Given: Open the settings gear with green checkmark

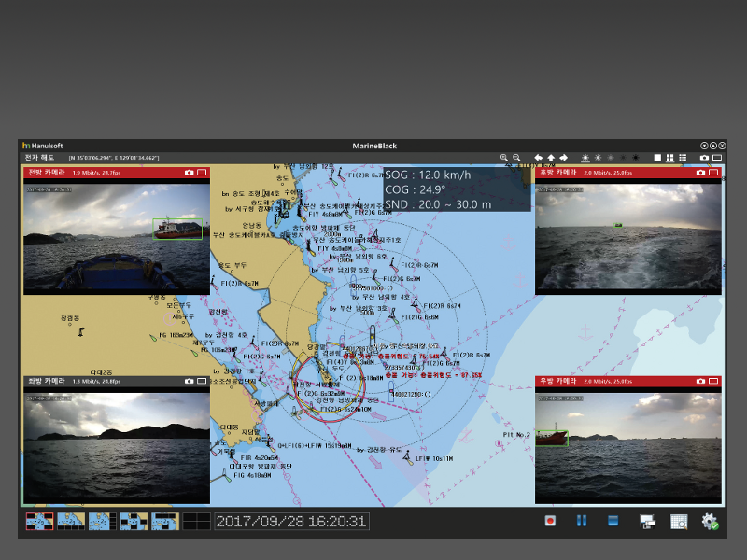Looking at the screenshot, I should click(710, 521).
